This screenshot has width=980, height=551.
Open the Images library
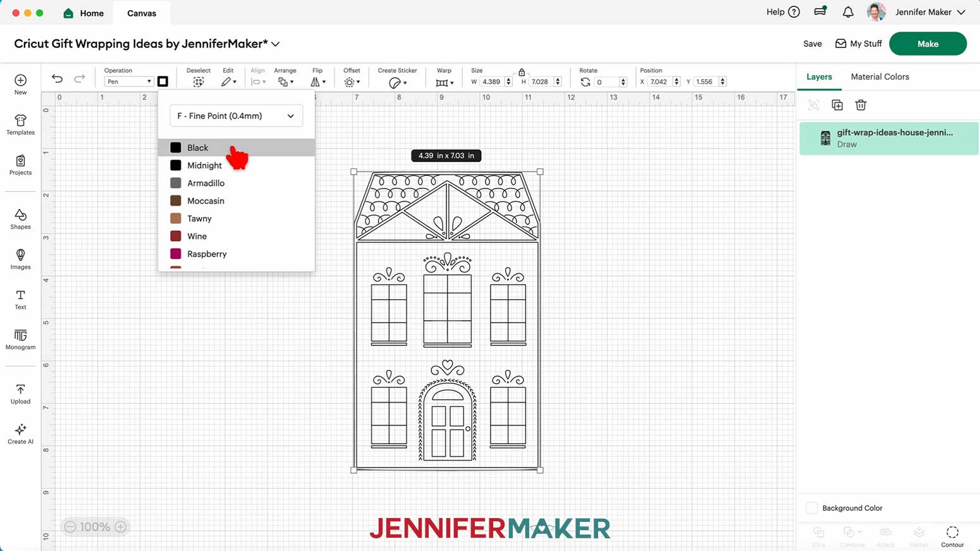tap(20, 255)
